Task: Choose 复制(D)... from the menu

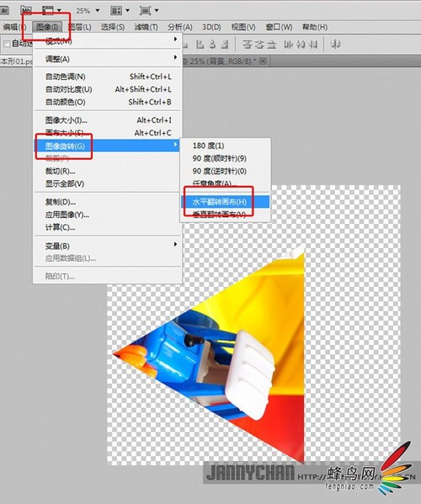Action: click(108, 202)
